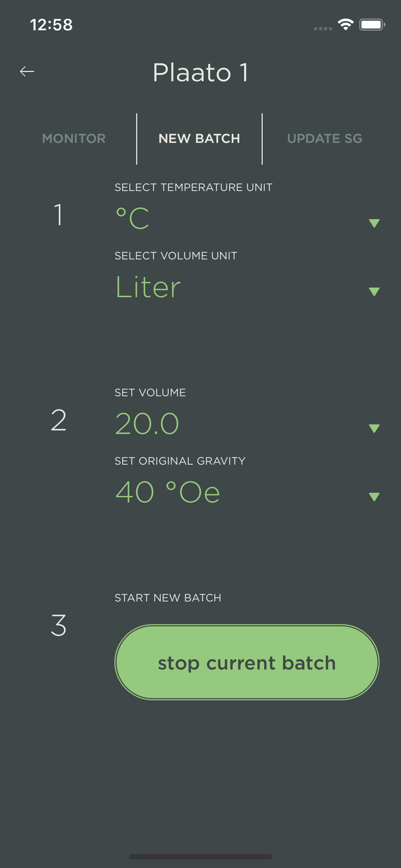This screenshot has width=401, height=868.
Task: Tap the 40 °Oe gravity value
Action: click(x=168, y=492)
